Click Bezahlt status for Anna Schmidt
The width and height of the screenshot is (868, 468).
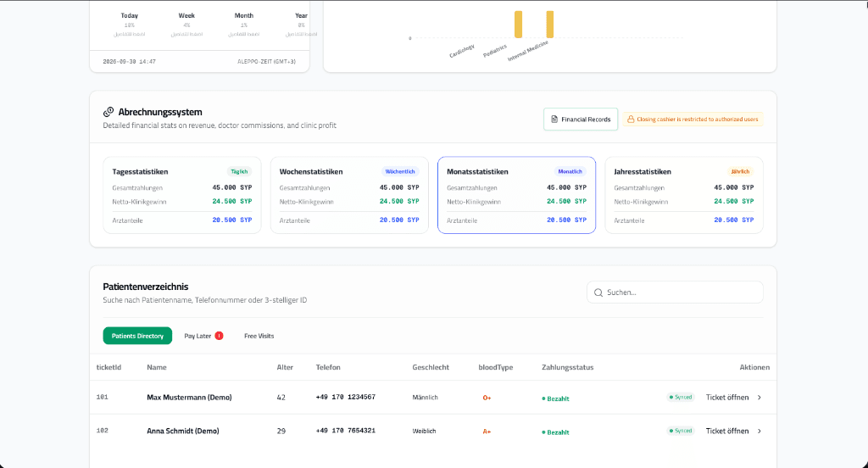[x=555, y=432]
